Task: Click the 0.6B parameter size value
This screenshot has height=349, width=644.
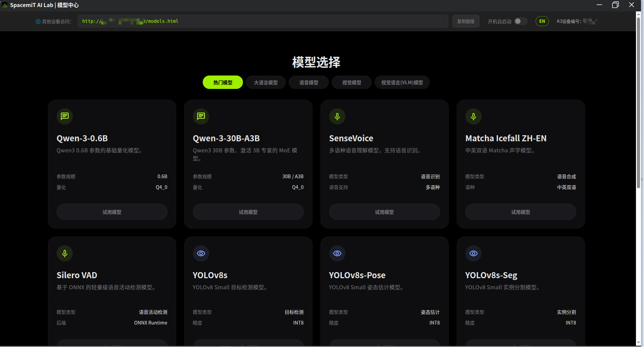Action: [162, 177]
